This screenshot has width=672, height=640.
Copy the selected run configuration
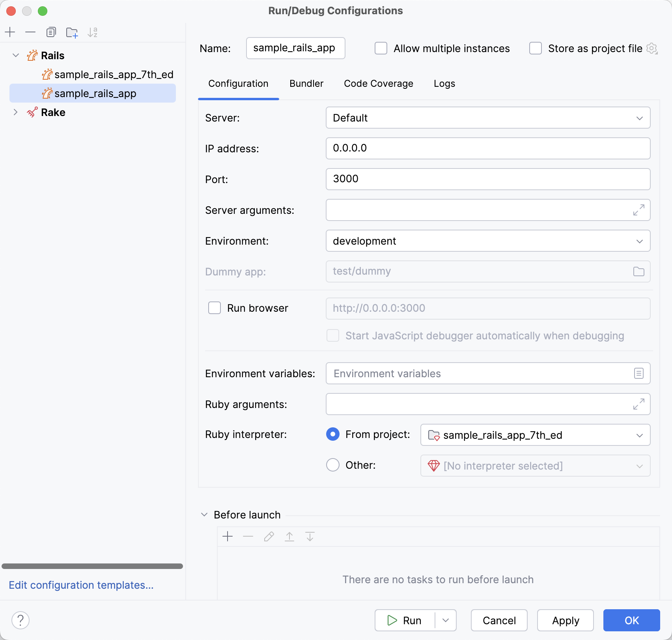click(51, 32)
